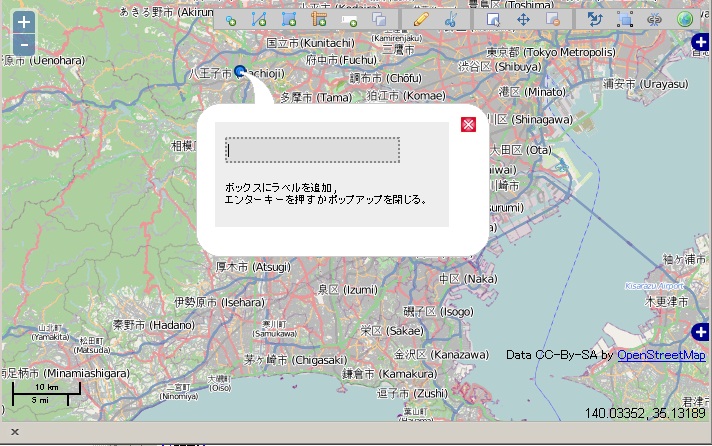Select the draw line tool
The height and width of the screenshot is (446, 712).
pyautogui.click(x=260, y=19)
